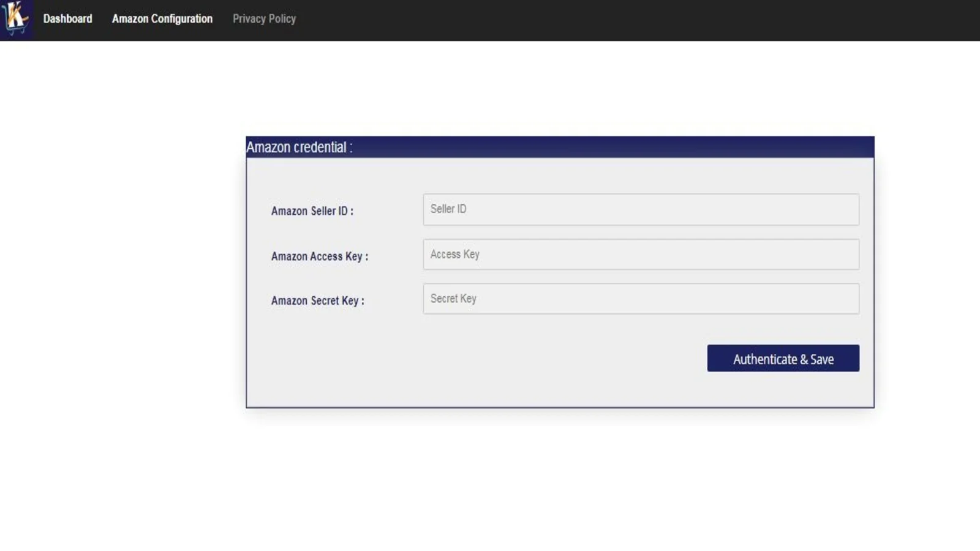Go to Amazon Configuration in navbar

pyautogui.click(x=162, y=19)
